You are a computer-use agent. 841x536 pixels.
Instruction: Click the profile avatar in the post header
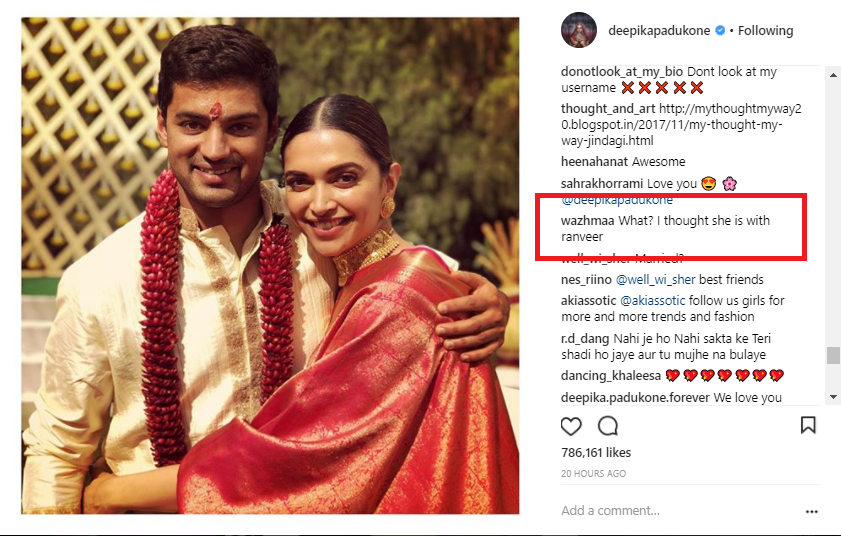pos(579,30)
